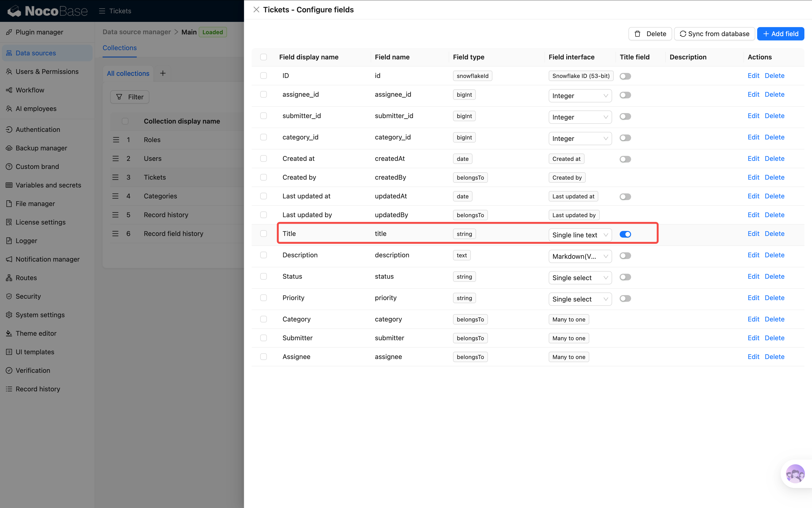
Task: Click the AI employees sidebar icon
Action: [9, 109]
